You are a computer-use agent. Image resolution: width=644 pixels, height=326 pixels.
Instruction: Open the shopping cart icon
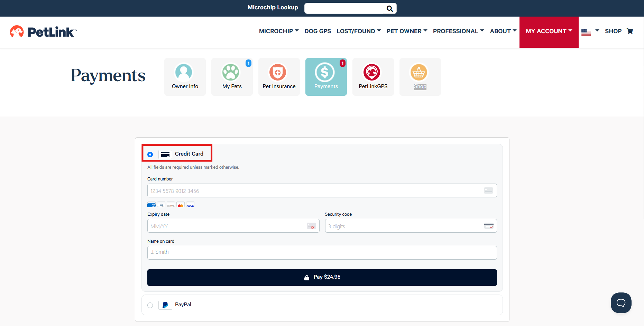[630, 31]
